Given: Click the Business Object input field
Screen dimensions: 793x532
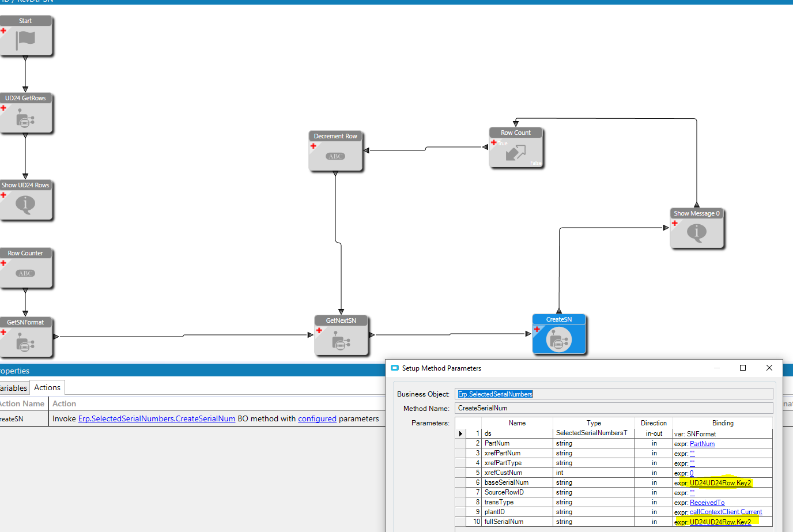Looking at the screenshot, I should [x=614, y=394].
